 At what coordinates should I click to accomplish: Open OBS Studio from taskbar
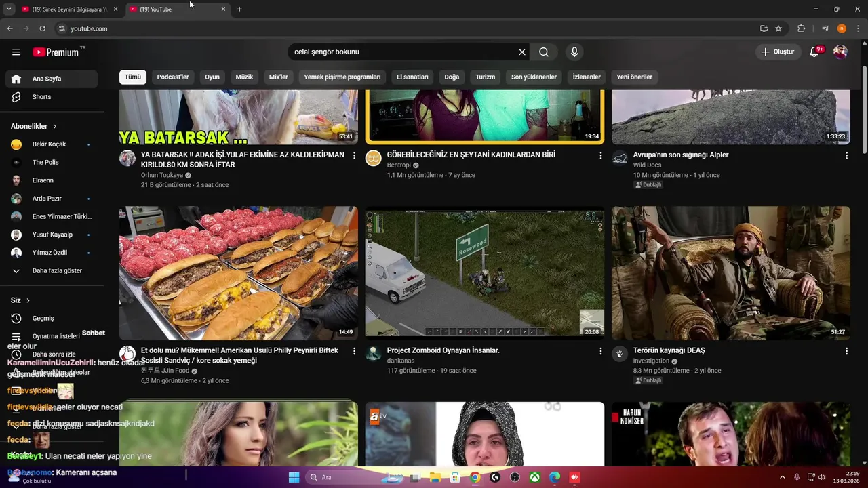coord(515,477)
